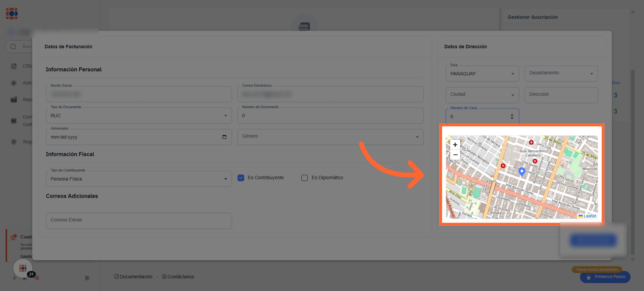The image size is (644, 291).
Task: Click the Leaflet attribution link on map
Action: [590, 216]
